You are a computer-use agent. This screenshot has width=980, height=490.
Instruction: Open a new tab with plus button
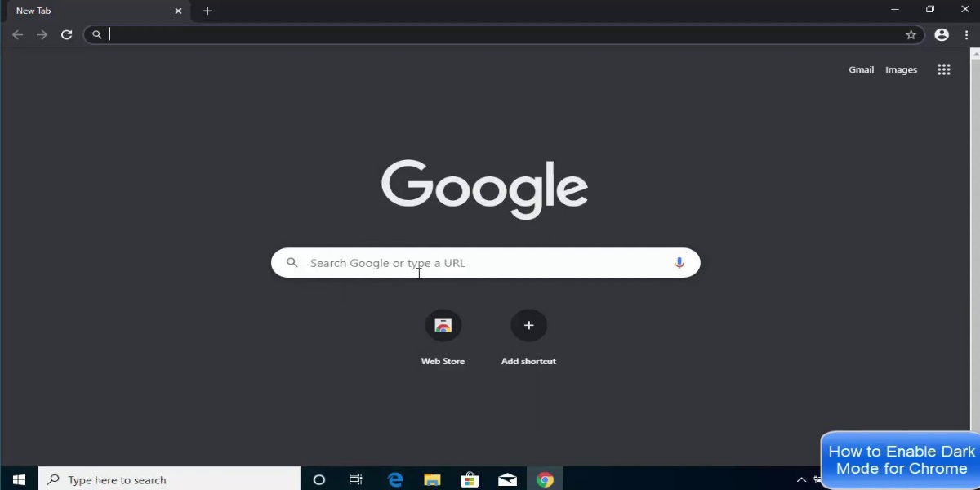point(207,11)
